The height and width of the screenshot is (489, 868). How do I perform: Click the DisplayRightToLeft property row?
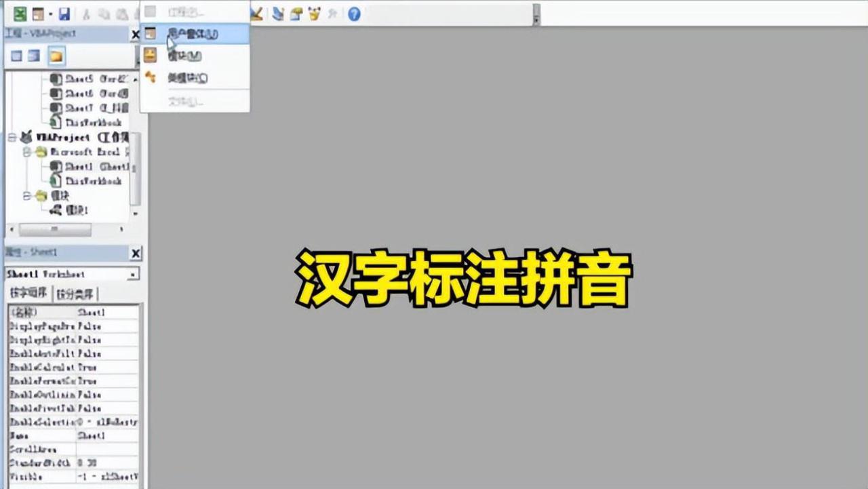pos(73,340)
